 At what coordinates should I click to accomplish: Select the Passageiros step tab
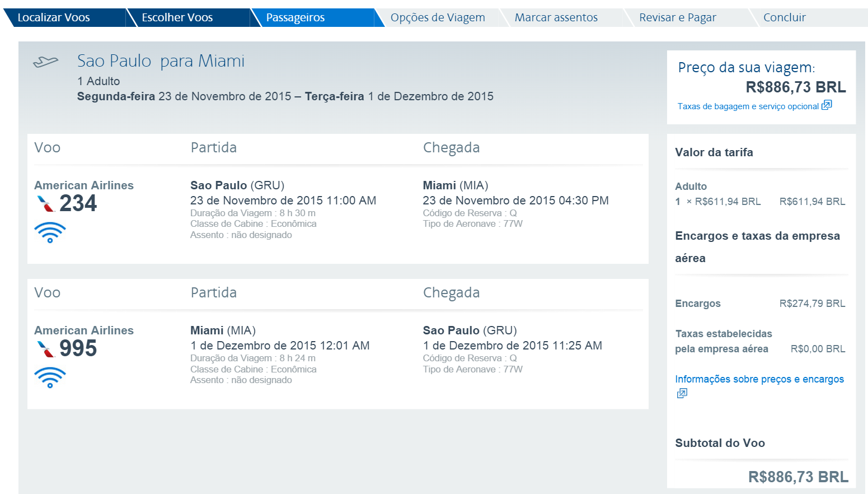(x=295, y=17)
